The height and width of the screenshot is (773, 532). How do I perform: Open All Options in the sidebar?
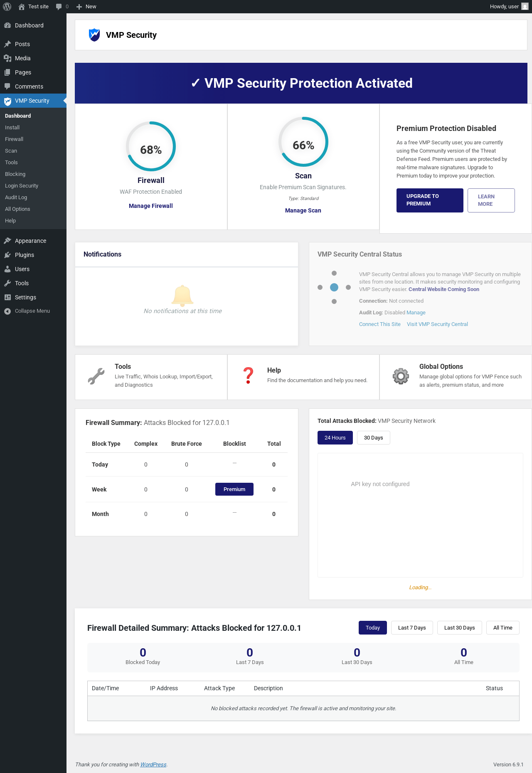pyautogui.click(x=17, y=209)
